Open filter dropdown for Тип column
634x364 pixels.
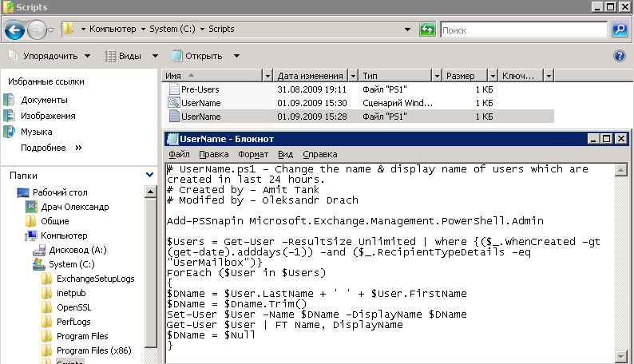(x=437, y=76)
